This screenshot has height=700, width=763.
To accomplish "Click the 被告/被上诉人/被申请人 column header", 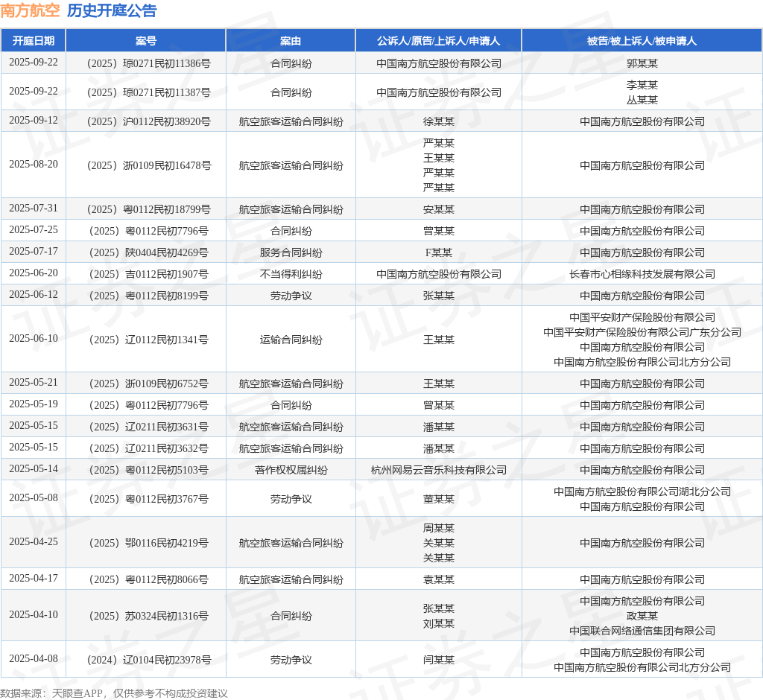I will point(642,41).
